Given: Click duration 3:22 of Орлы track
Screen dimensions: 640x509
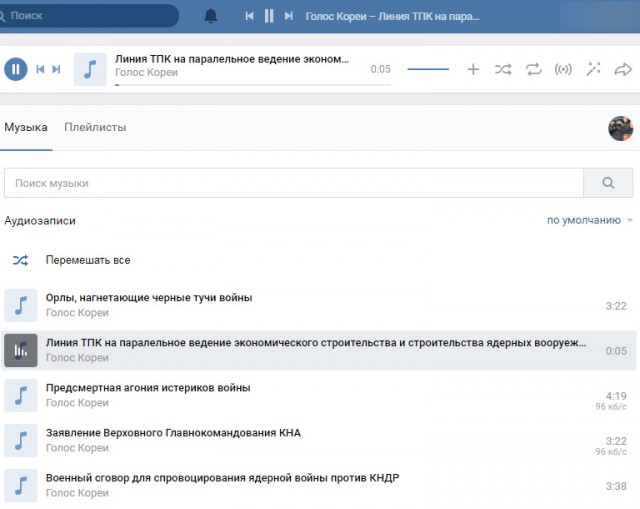Looking at the screenshot, I should [x=616, y=306].
